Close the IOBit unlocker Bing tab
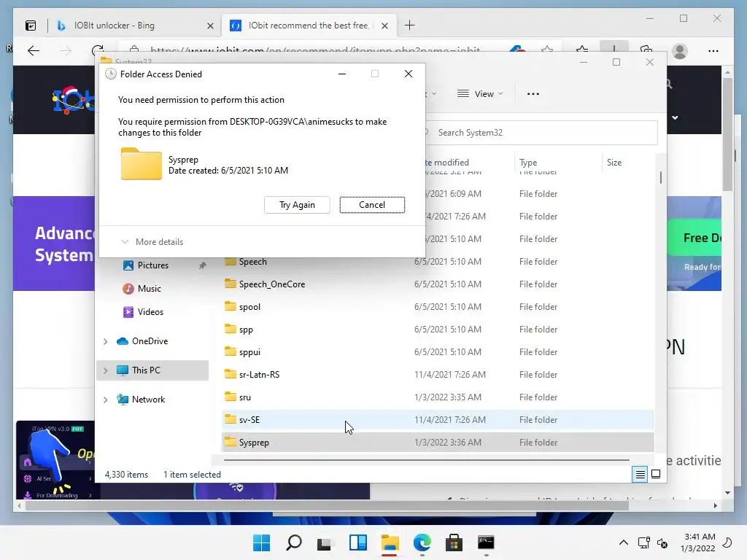Viewport: 747px width, 560px height. pos(210,26)
